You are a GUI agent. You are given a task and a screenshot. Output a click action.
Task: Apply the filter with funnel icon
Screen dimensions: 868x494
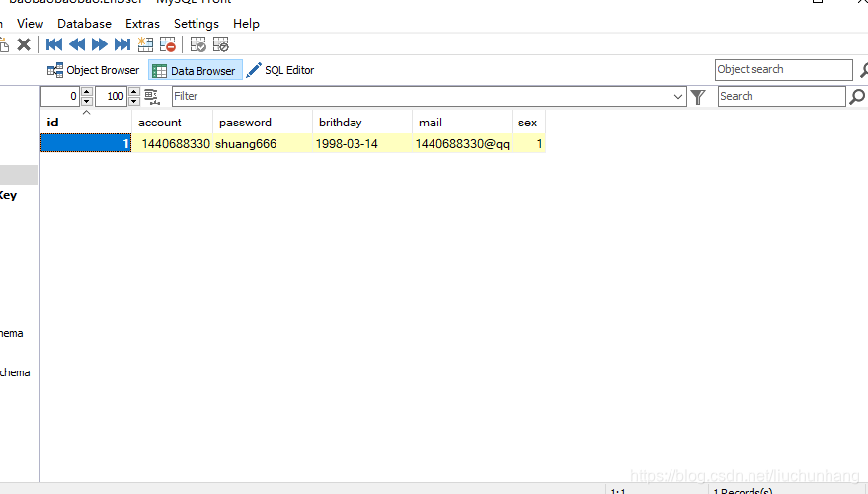[x=698, y=97]
